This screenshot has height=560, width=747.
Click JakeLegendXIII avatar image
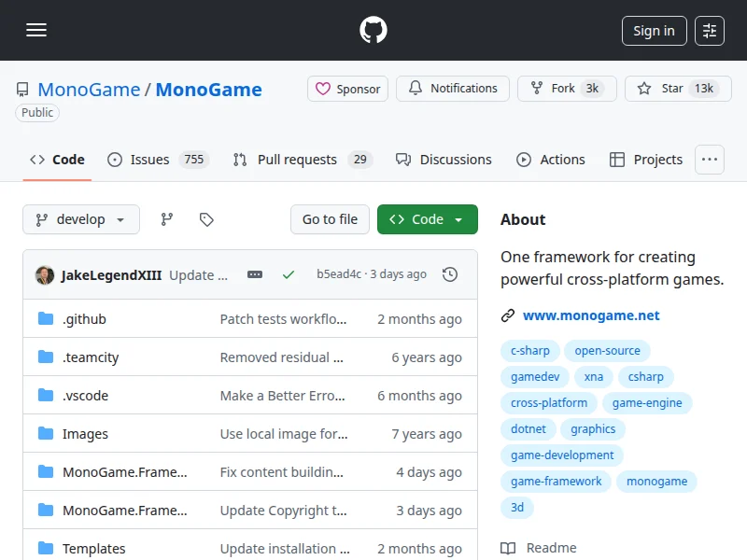[45, 274]
